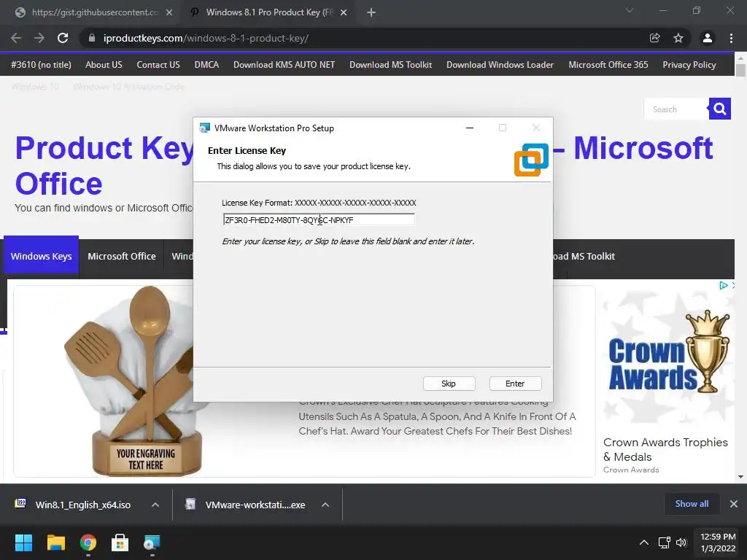Screen dimensions: 747x560
Task: Click the Skip button in VMware setup
Action: 449,384
